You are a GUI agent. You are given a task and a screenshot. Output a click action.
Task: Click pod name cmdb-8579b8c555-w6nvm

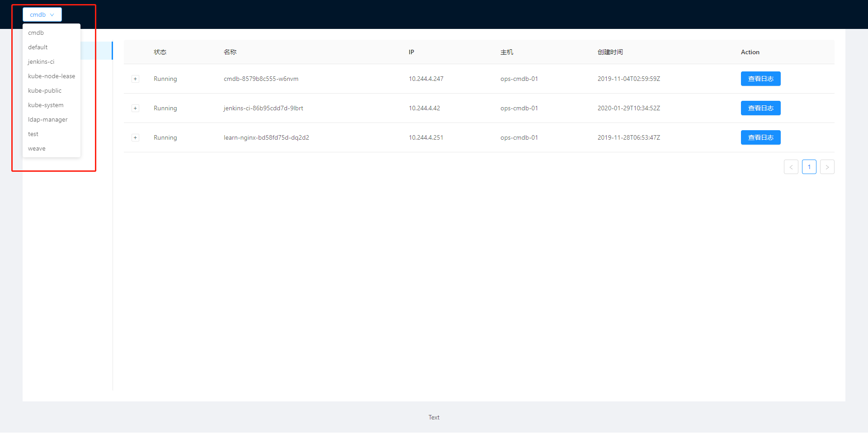261,79
